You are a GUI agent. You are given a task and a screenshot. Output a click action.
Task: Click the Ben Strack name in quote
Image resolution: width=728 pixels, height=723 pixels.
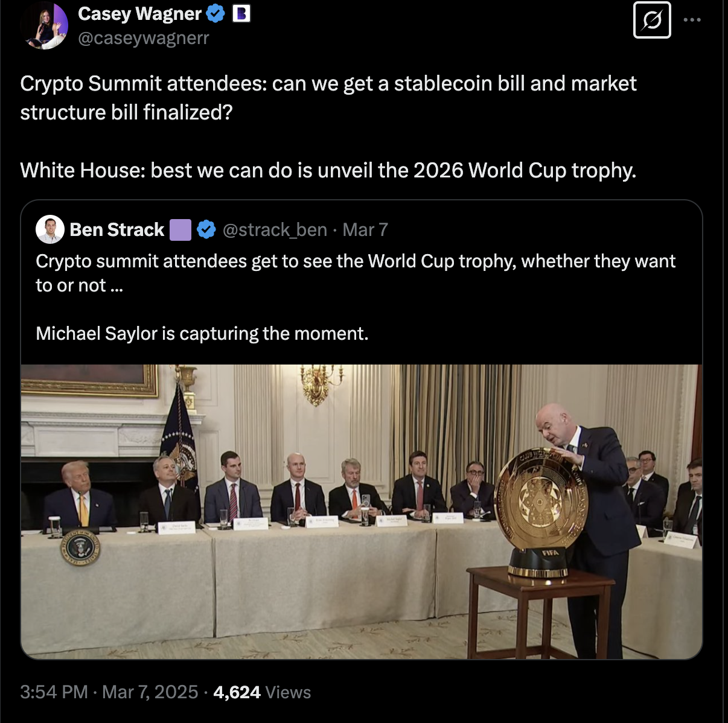117,230
